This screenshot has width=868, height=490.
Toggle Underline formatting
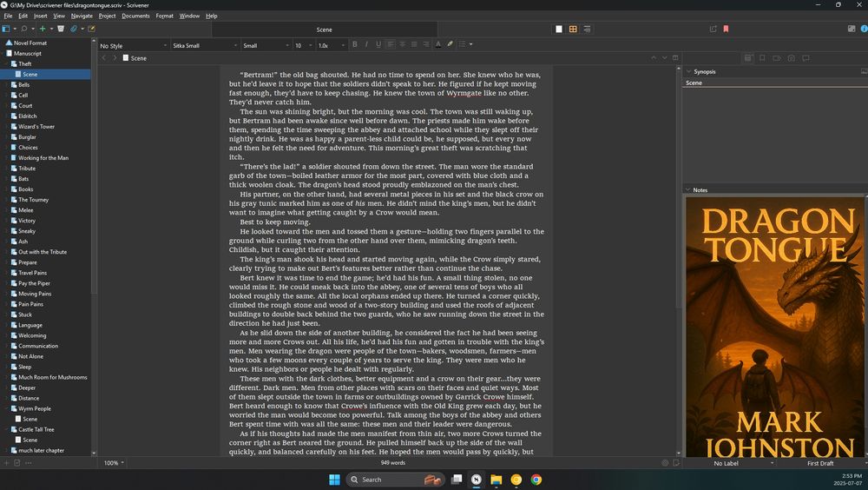pyautogui.click(x=378, y=44)
